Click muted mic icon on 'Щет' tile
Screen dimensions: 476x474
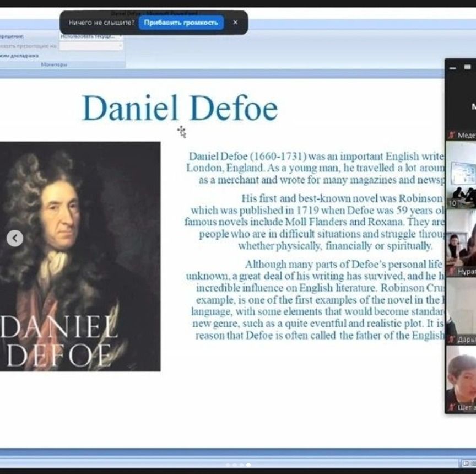[452, 407]
